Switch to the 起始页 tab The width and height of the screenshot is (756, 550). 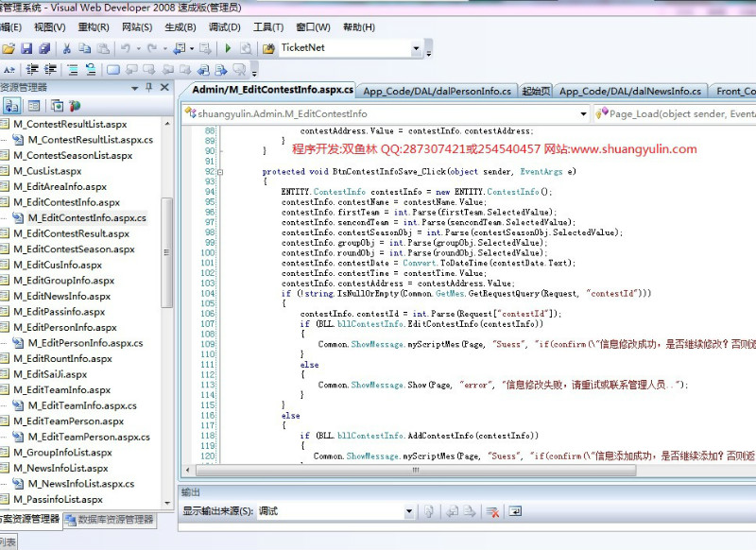pyautogui.click(x=536, y=91)
